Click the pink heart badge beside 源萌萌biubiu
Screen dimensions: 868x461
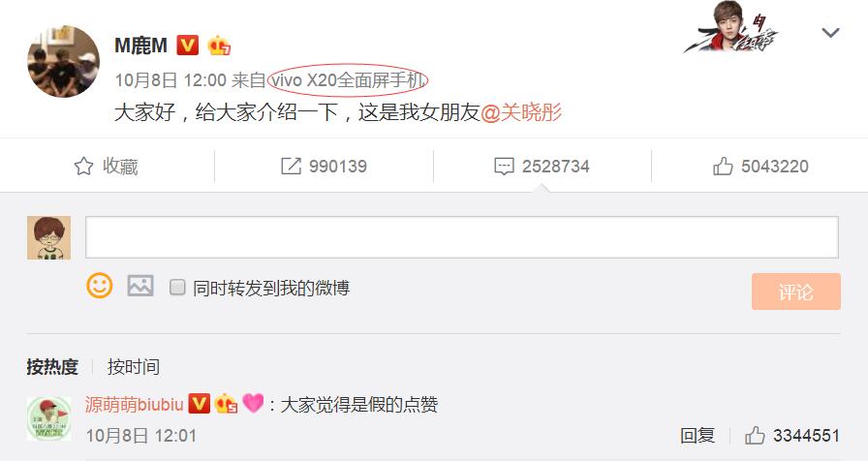(253, 404)
